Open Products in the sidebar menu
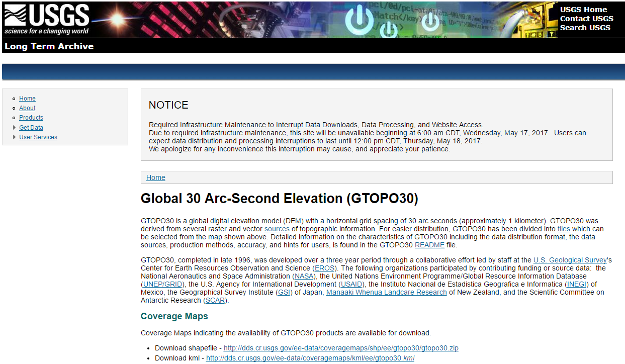625x364 pixels. [31, 118]
